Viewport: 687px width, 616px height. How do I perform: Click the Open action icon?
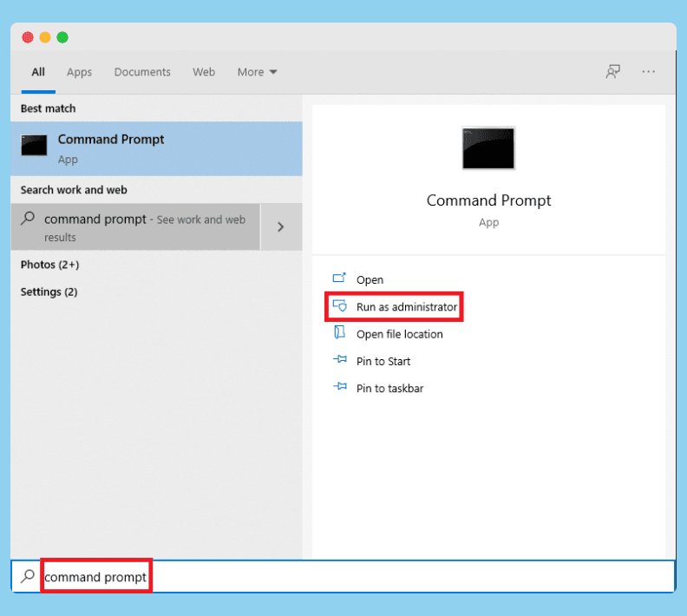[x=339, y=279]
